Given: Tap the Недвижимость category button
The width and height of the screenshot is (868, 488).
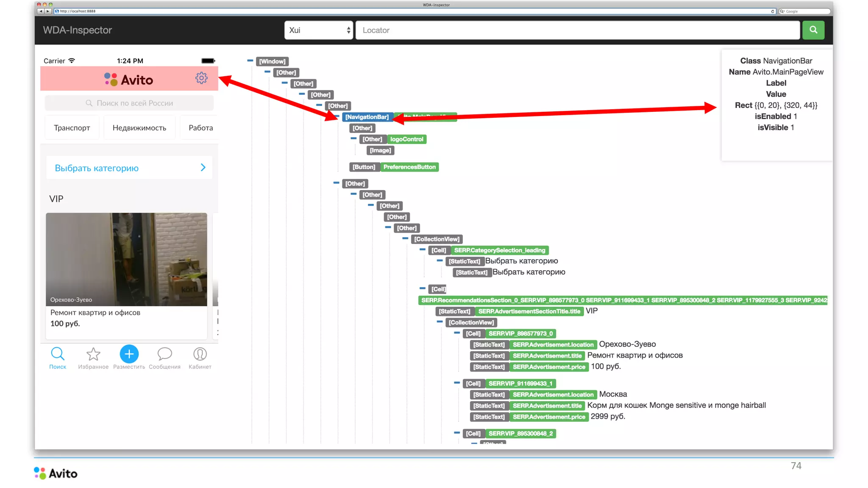Looking at the screenshot, I should pos(139,128).
